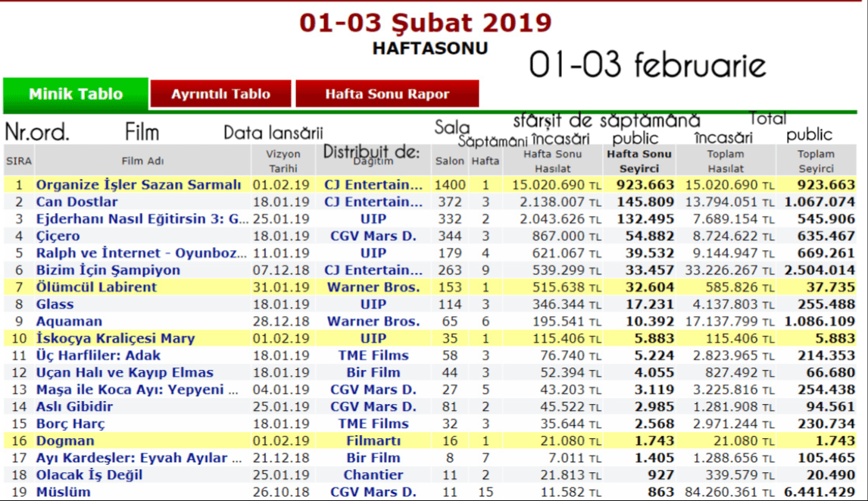Open the Dogman film link
Screen dimensions: 868x501
(x=65, y=441)
